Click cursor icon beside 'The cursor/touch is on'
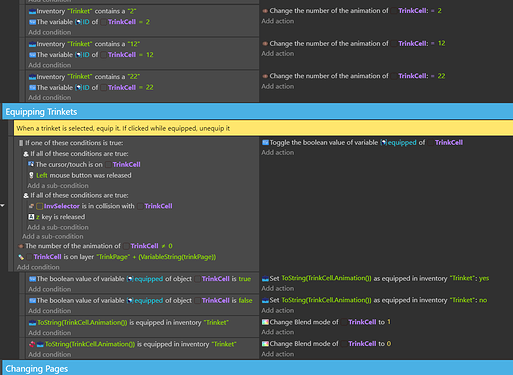This screenshot has width=513, height=375. [x=31, y=164]
